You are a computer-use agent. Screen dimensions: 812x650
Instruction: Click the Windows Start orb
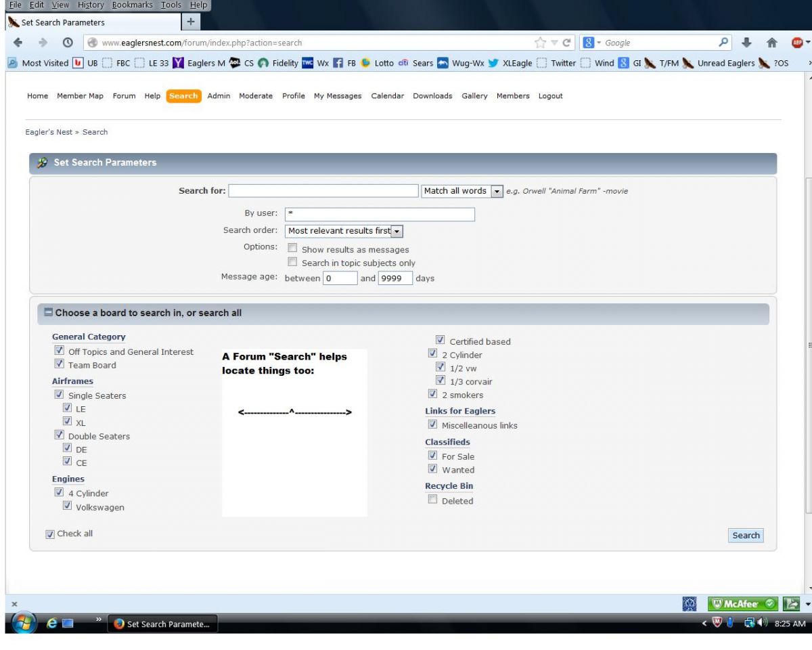click(x=24, y=624)
